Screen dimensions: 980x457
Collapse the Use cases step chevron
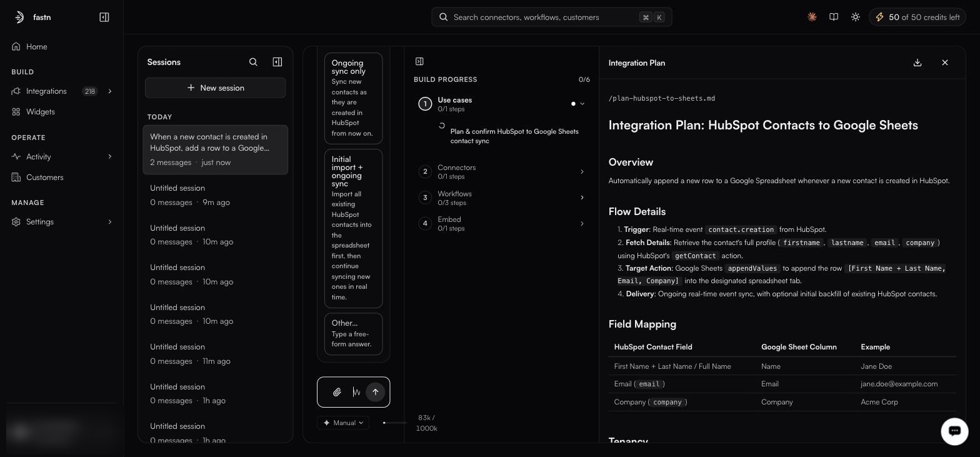click(x=582, y=104)
